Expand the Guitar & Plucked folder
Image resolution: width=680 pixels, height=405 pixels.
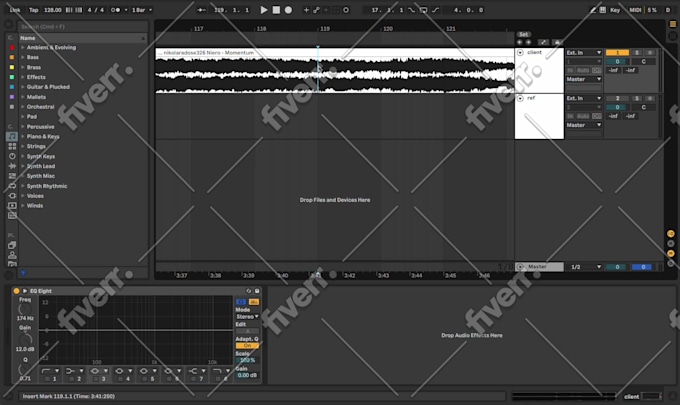click(x=23, y=87)
